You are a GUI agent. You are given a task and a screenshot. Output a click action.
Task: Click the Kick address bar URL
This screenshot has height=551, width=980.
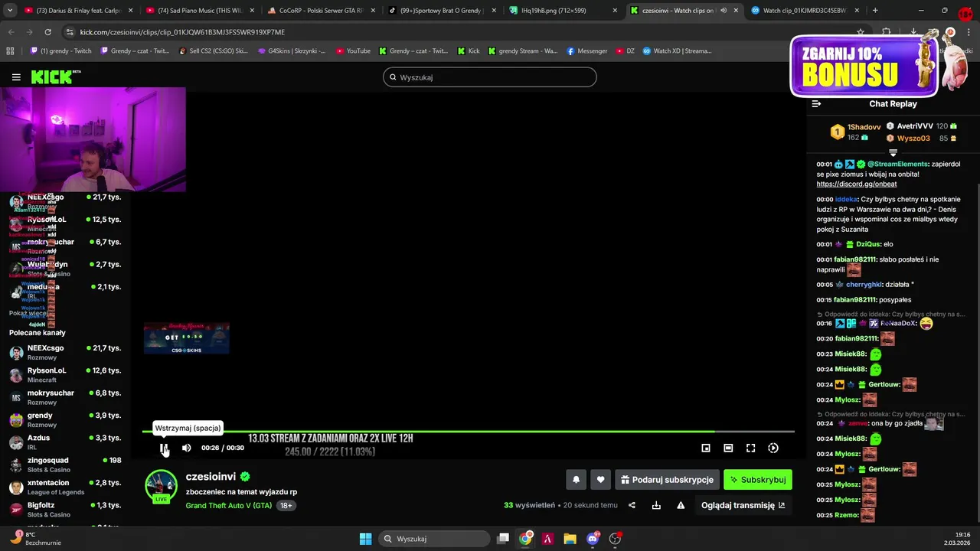tap(182, 32)
